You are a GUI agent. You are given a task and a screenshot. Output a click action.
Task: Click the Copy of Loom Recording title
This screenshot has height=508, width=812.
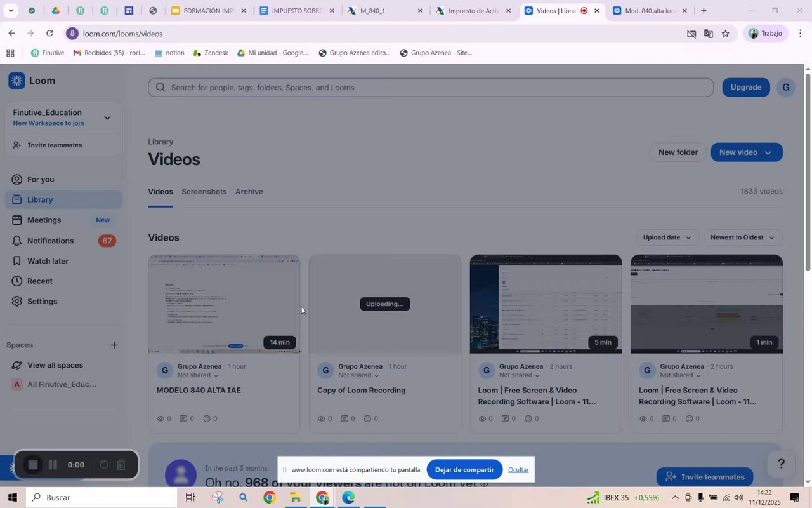point(362,391)
